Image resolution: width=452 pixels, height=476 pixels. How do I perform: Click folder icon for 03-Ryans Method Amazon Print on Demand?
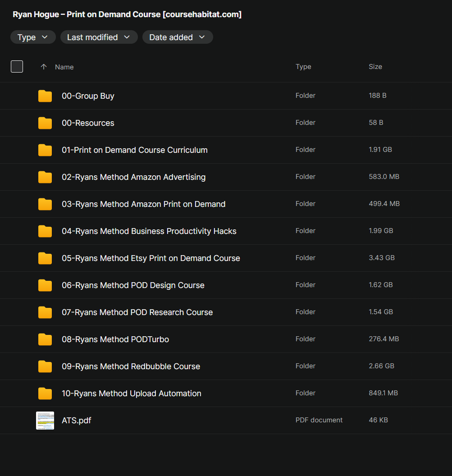click(x=45, y=204)
